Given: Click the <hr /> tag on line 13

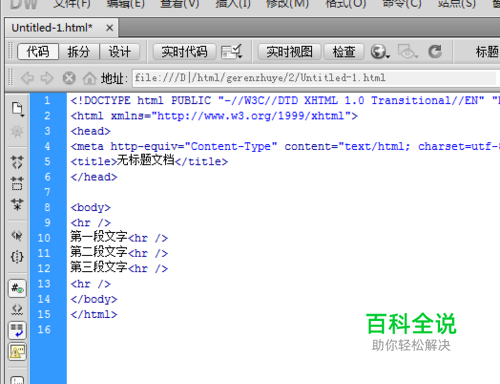Looking at the screenshot, I should [90, 284].
